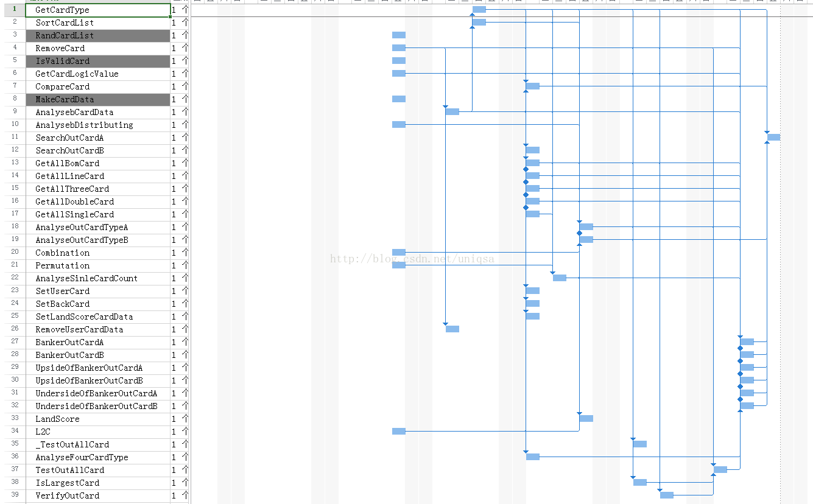Click the RandCardList task row

pyautogui.click(x=98, y=35)
